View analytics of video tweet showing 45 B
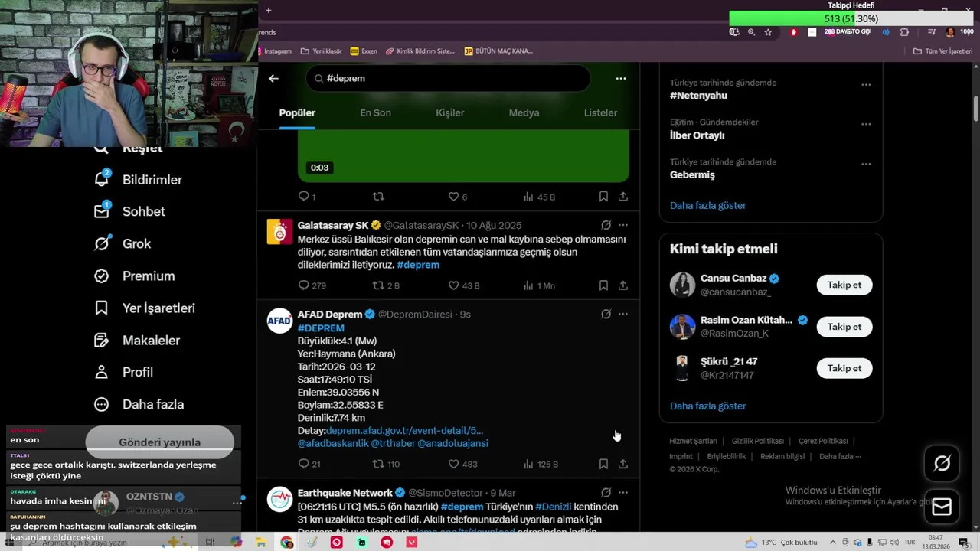The image size is (980, 551). click(539, 197)
